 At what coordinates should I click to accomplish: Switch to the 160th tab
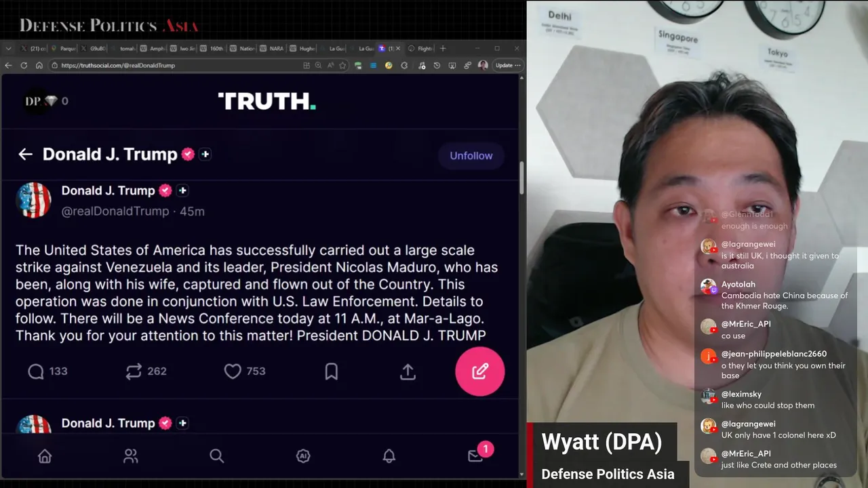(x=212, y=49)
